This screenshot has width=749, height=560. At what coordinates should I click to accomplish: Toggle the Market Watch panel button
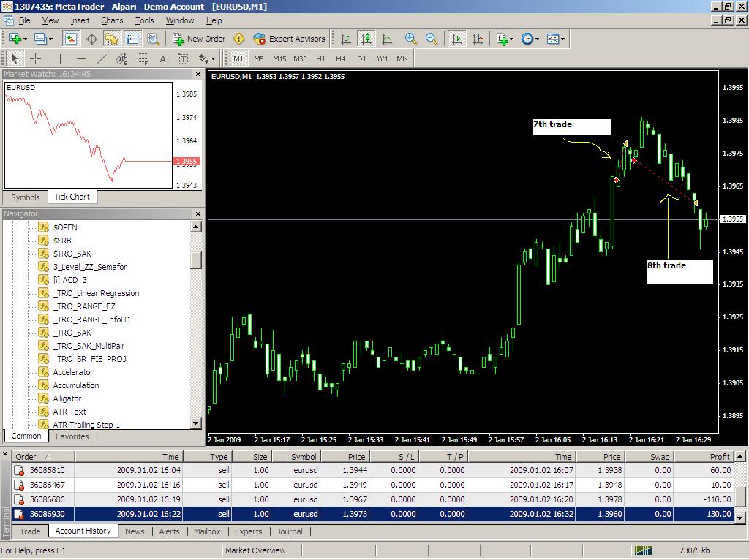(x=71, y=39)
